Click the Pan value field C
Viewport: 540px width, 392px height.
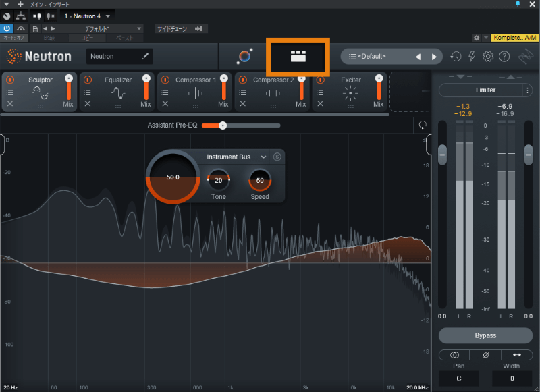459,379
